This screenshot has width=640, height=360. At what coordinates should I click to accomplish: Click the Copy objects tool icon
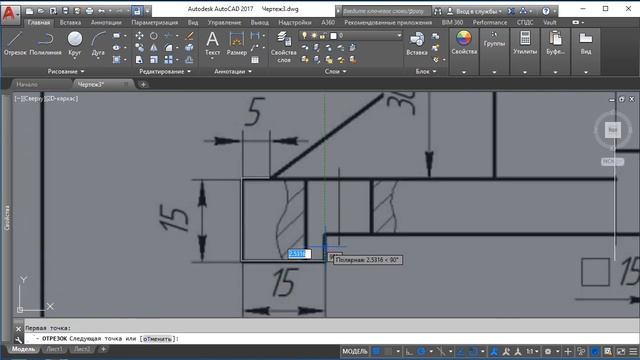tap(139, 48)
